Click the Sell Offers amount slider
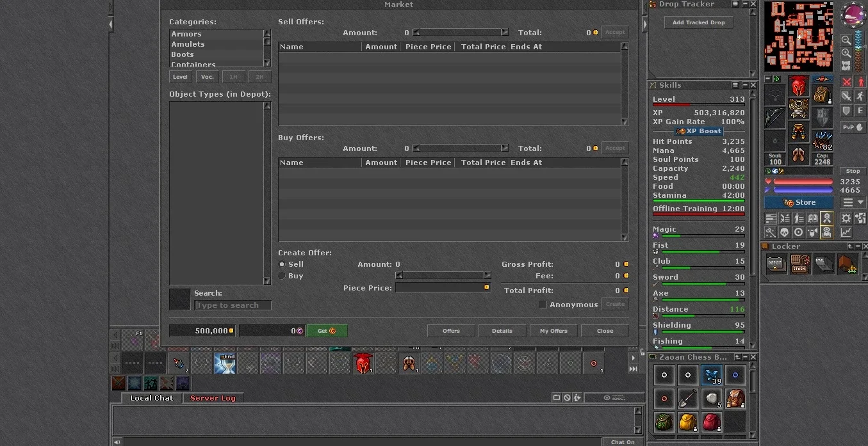The width and height of the screenshot is (868, 446). click(461, 32)
